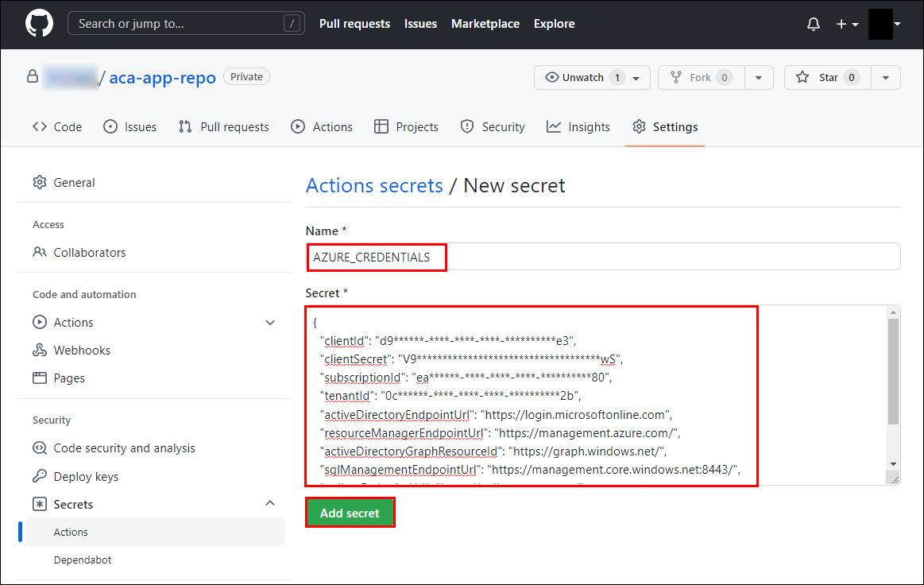Open Actions under Code and automation

73,323
